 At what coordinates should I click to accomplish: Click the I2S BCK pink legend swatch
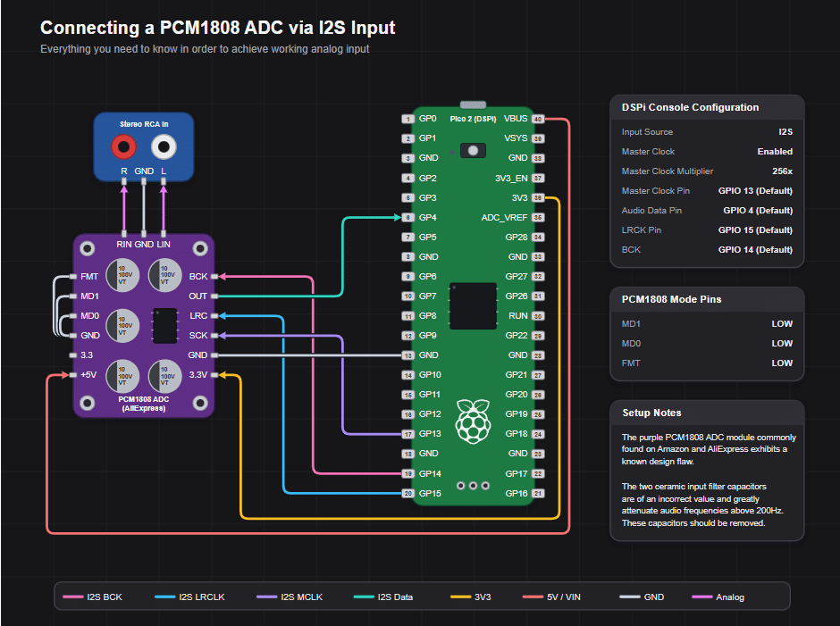[73, 597]
